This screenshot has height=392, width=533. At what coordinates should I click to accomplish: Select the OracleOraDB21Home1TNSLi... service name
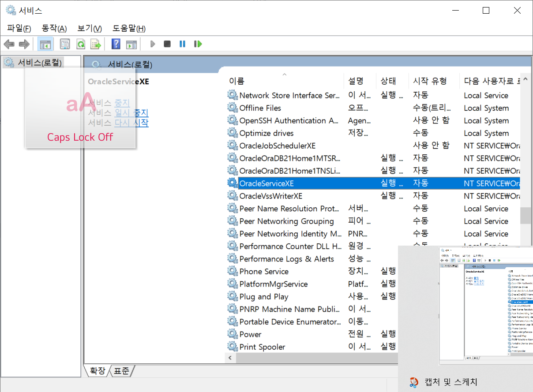point(290,171)
